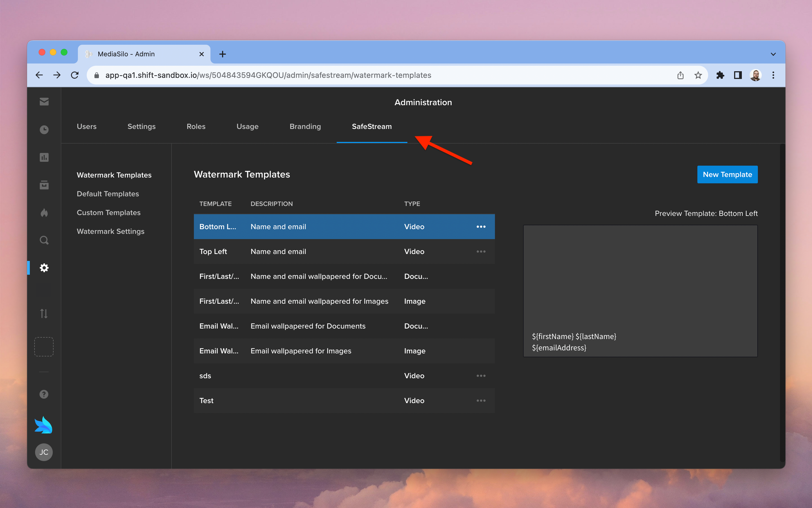This screenshot has width=812, height=508.
Task: Go forward with the browser forward arrow
Action: click(57, 75)
